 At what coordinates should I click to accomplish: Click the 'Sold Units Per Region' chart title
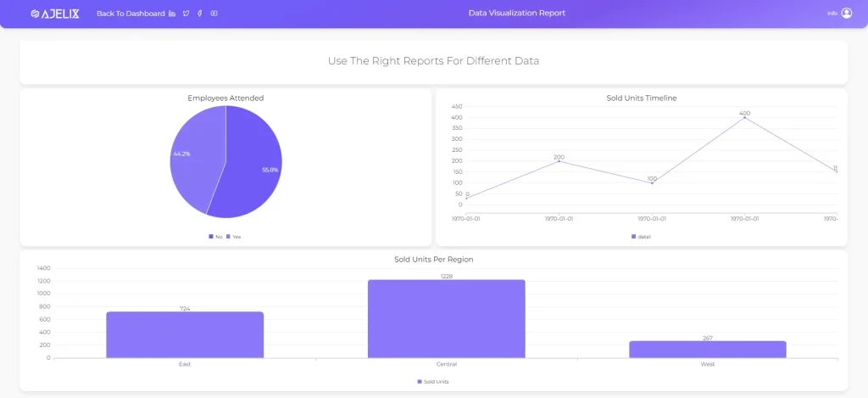click(x=433, y=260)
